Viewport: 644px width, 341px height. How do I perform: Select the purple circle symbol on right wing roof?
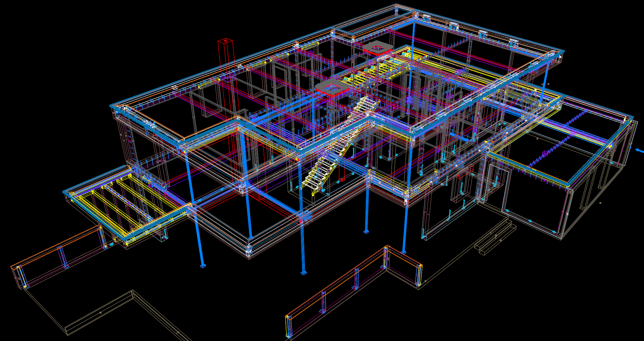[545, 153]
